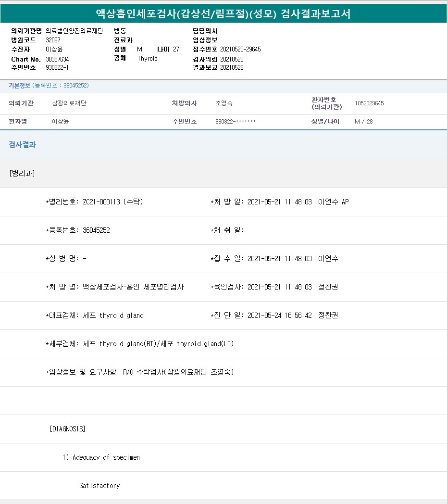Click the 결과보고 date 20210525
Viewport: 447px width, 504px height.
point(232,68)
